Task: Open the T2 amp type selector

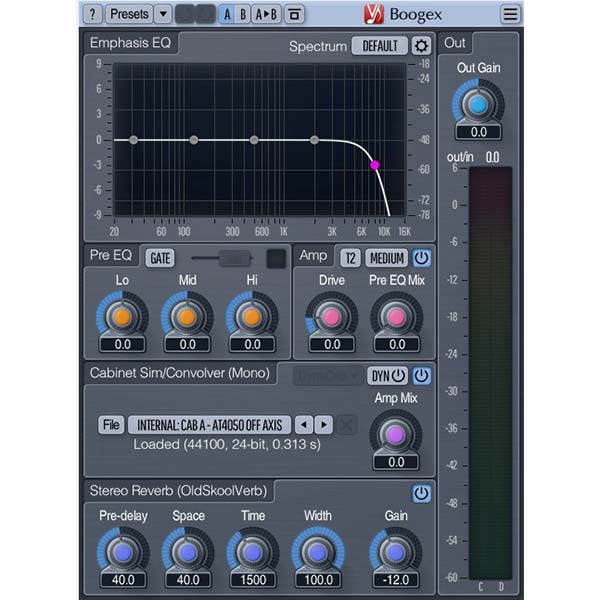Action: coord(351,258)
